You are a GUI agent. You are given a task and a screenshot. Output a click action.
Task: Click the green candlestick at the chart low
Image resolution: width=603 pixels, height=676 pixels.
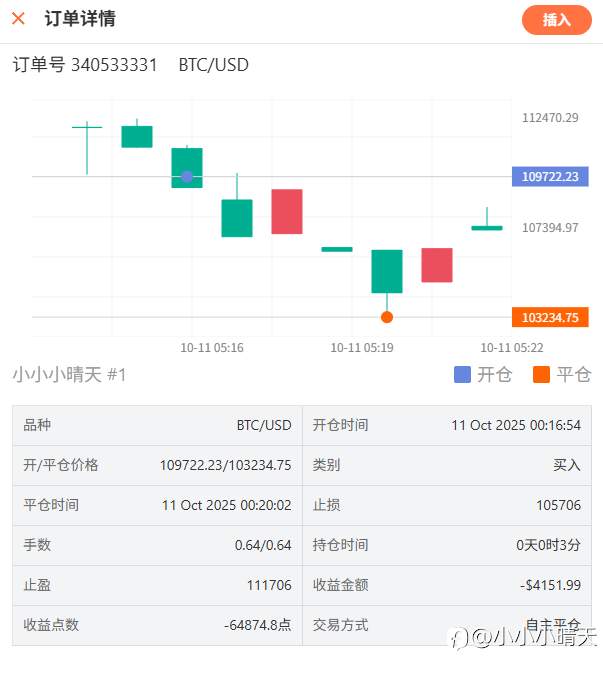pyautogui.click(x=387, y=271)
